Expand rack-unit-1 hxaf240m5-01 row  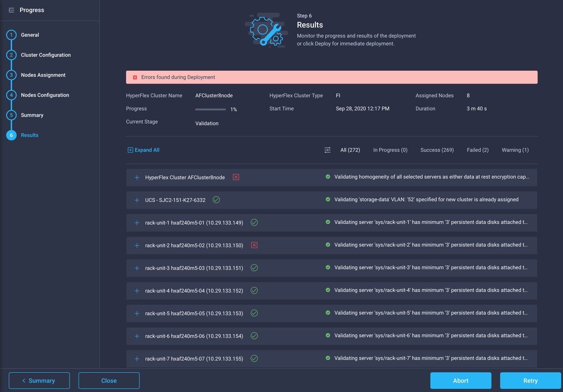click(137, 223)
